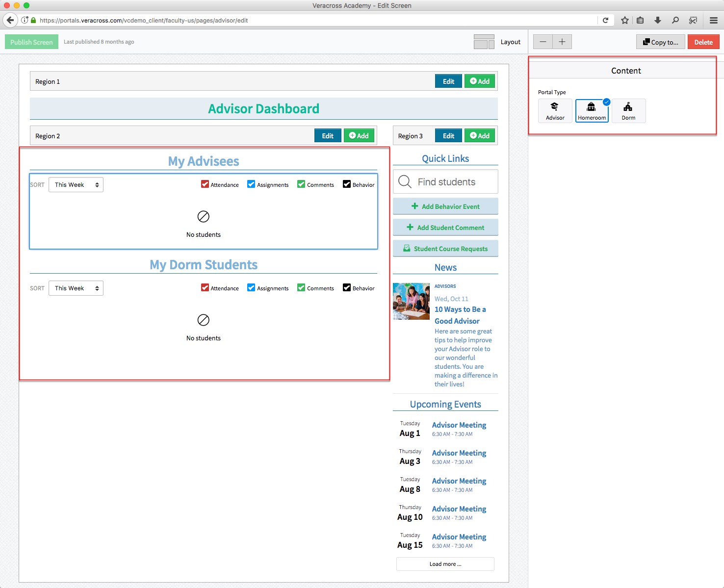Screen dimensions: 724x588
Task: Click the Publish Screen button
Action: (31, 42)
